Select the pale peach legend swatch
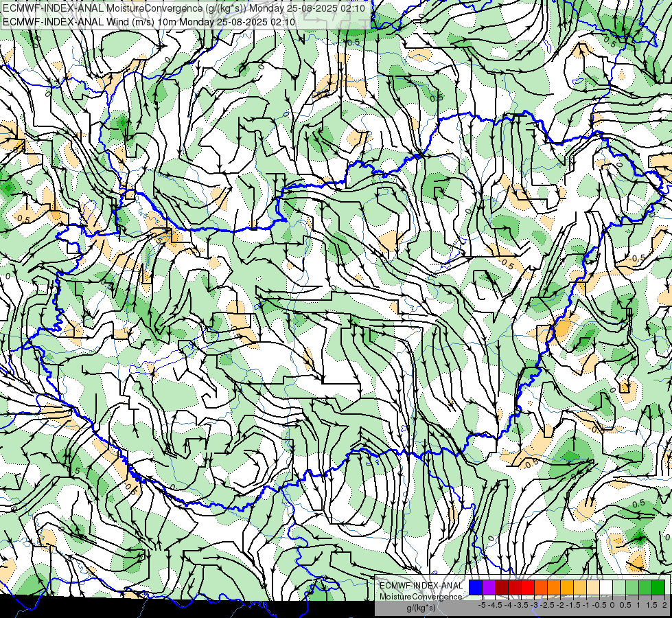This screenshot has height=618, width=672. pyautogui.click(x=593, y=588)
